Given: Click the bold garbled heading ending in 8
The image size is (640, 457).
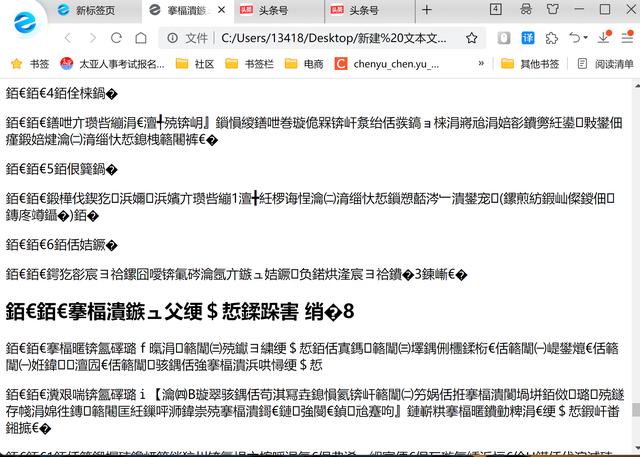Looking at the screenshot, I should (x=180, y=312).
